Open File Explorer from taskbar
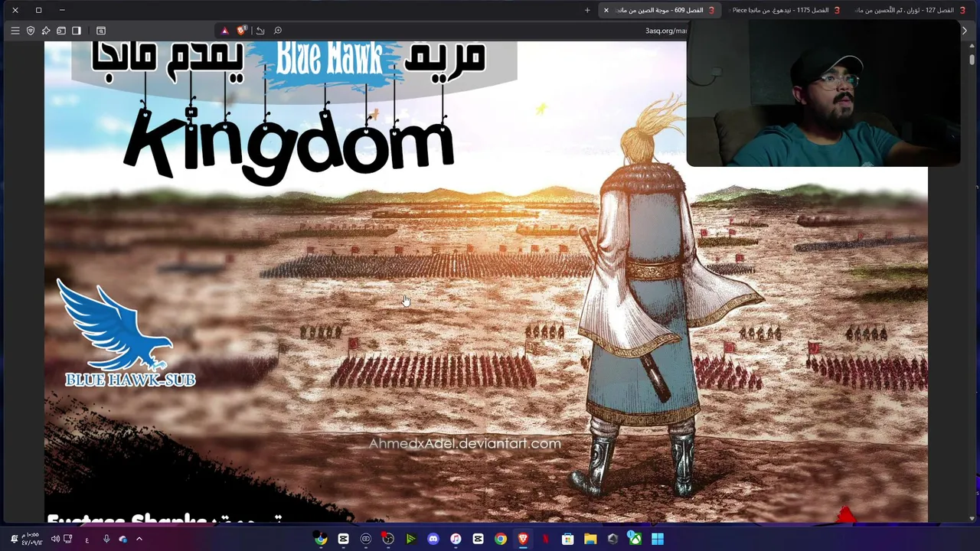The height and width of the screenshot is (551, 980). click(x=590, y=539)
